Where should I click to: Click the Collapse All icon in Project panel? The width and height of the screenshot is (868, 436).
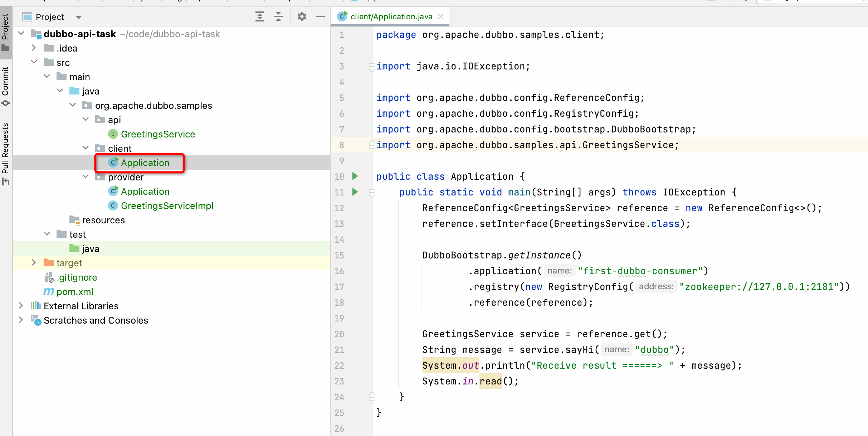(x=278, y=16)
